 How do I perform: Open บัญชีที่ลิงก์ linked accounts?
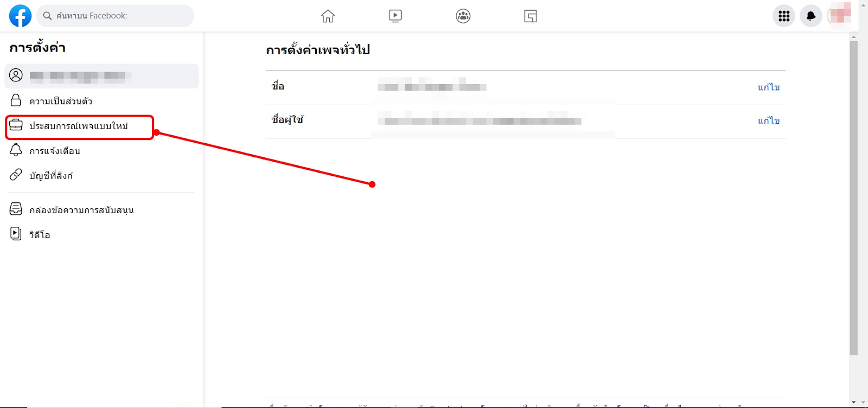coord(101,175)
